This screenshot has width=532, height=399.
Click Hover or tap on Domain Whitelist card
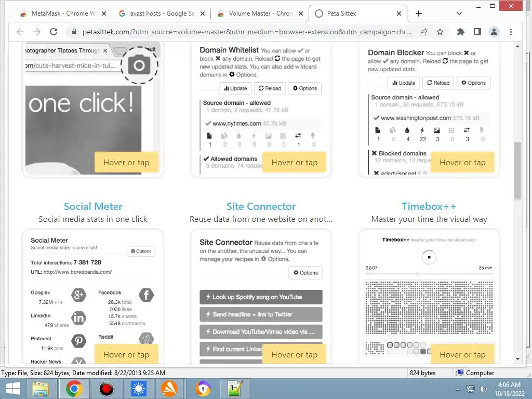(x=295, y=163)
